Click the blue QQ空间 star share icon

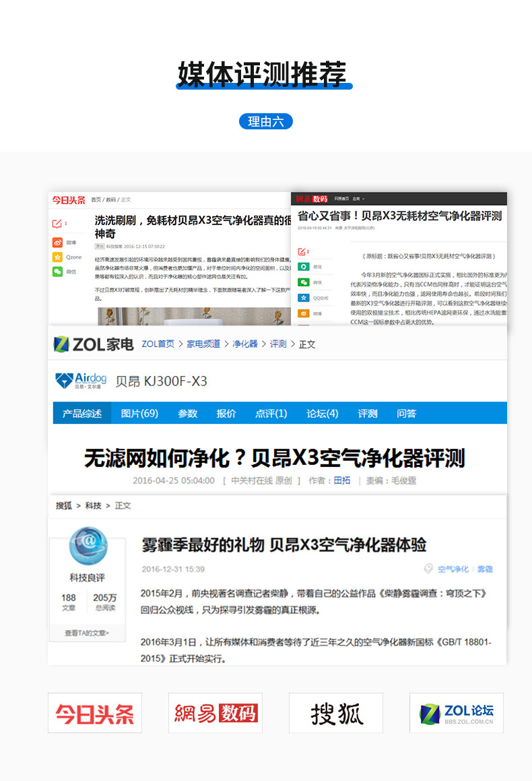click(x=304, y=298)
